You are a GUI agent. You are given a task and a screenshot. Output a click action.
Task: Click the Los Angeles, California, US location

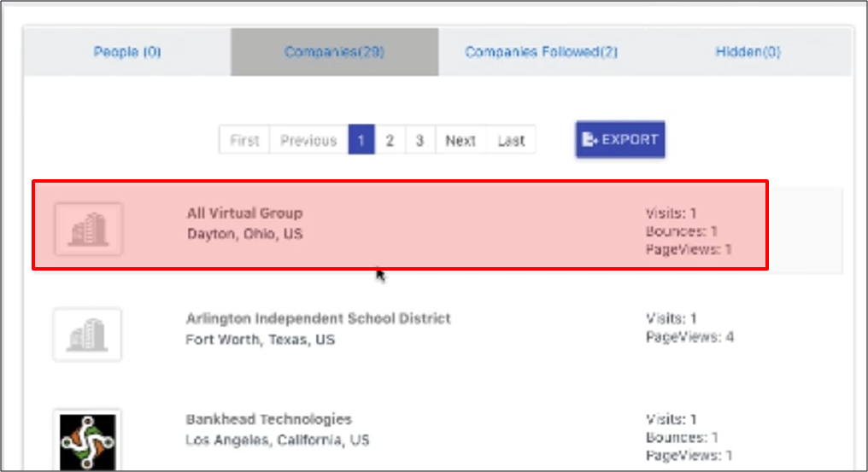pos(278,440)
